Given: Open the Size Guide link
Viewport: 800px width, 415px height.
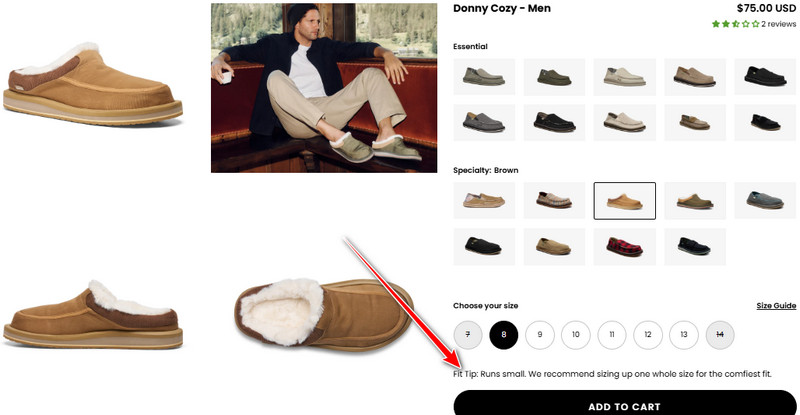Looking at the screenshot, I should 776,306.
